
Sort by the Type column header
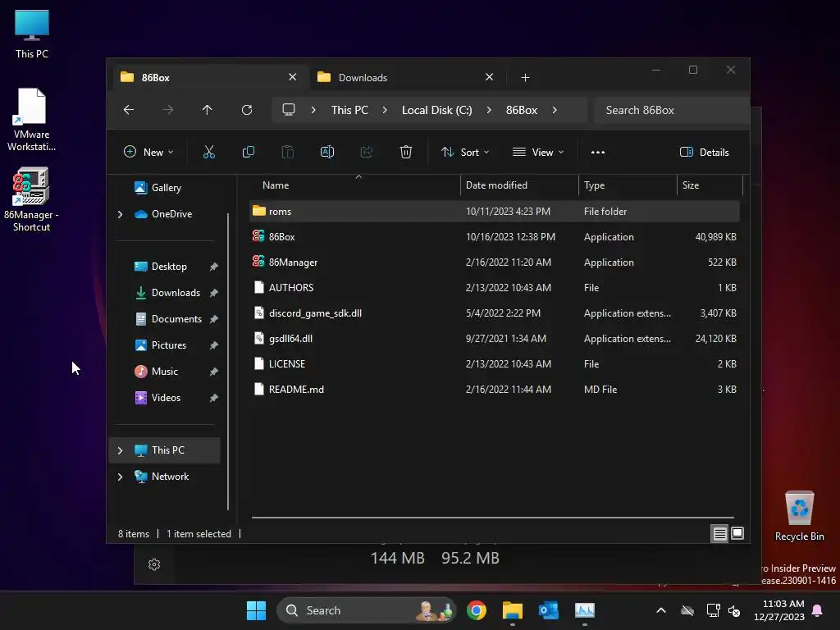point(628,185)
